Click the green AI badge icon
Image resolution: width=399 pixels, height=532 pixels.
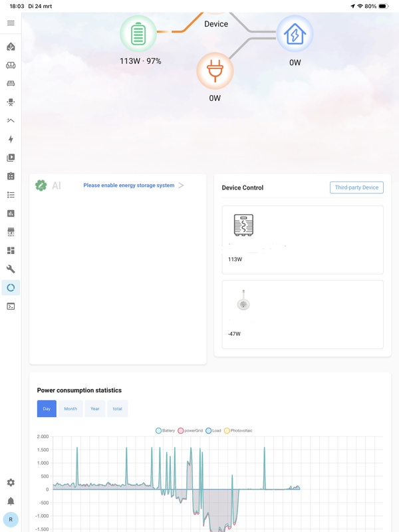(41, 186)
